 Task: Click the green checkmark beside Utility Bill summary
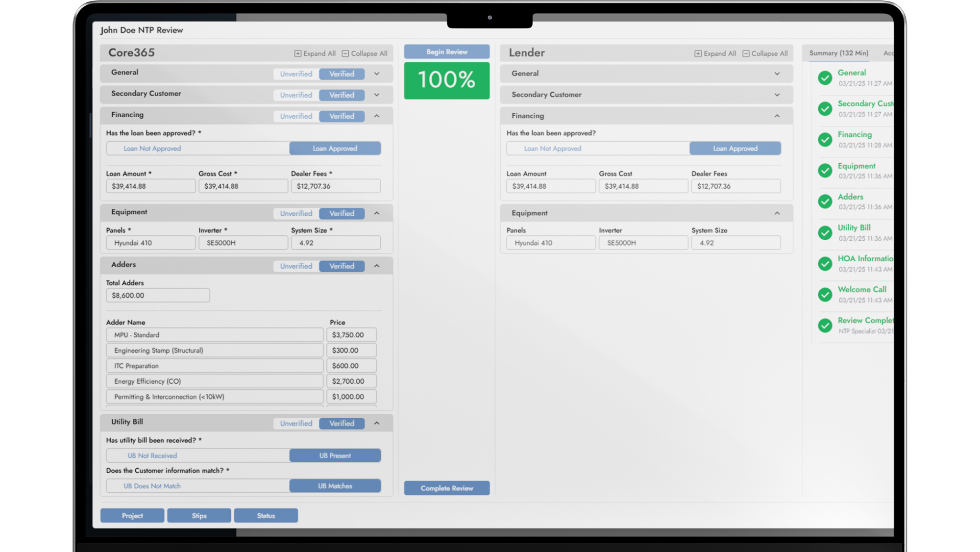825,233
